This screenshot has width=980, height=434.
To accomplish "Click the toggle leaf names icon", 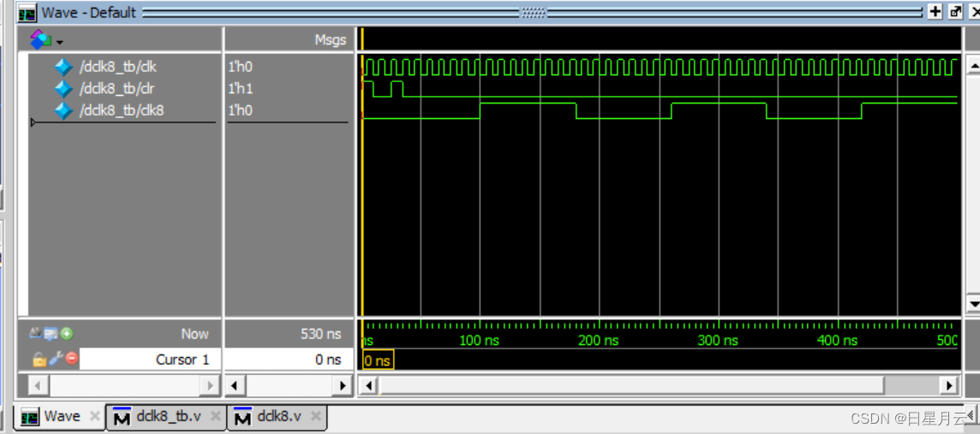I will click(x=36, y=334).
